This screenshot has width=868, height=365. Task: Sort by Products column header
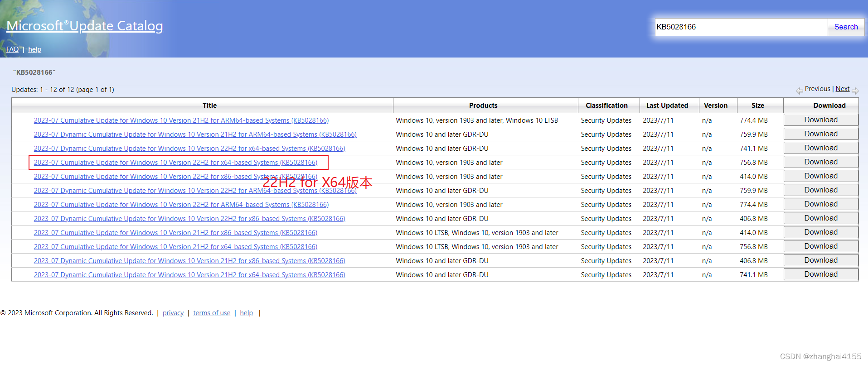483,106
